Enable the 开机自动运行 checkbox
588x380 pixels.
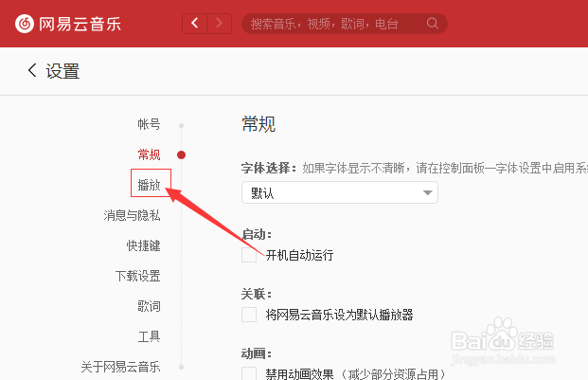(x=249, y=255)
